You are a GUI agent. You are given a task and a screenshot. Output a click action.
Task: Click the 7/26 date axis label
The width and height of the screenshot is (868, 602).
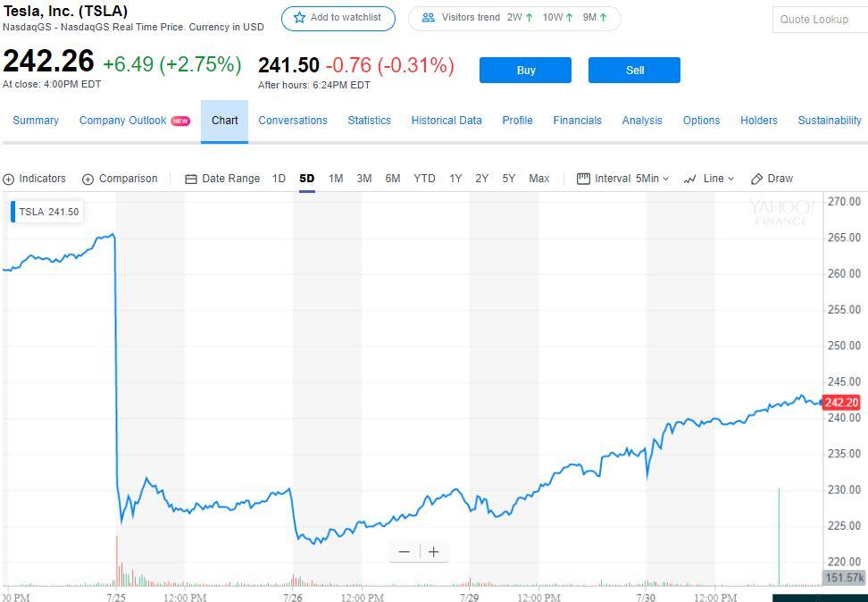pyautogui.click(x=293, y=598)
